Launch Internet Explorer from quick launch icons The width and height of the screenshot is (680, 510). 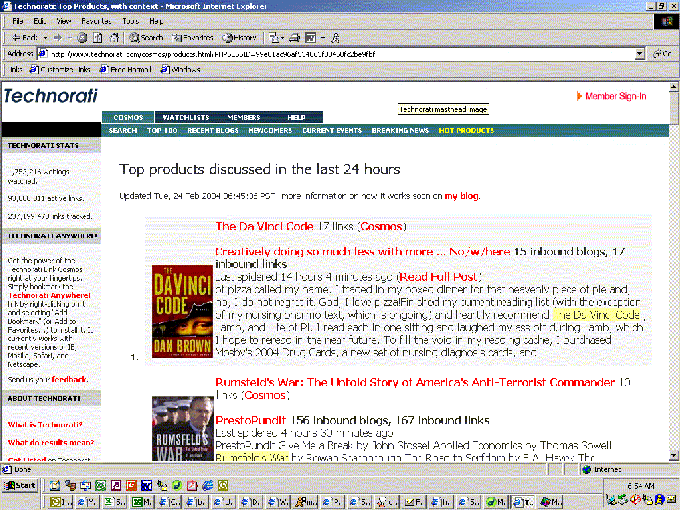208,485
